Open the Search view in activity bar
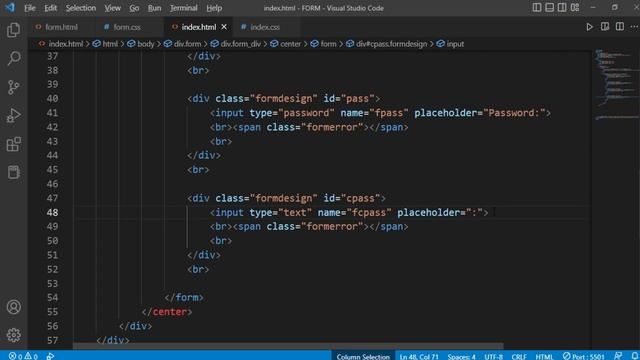The height and width of the screenshot is (360, 640). click(x=13, y=58)
